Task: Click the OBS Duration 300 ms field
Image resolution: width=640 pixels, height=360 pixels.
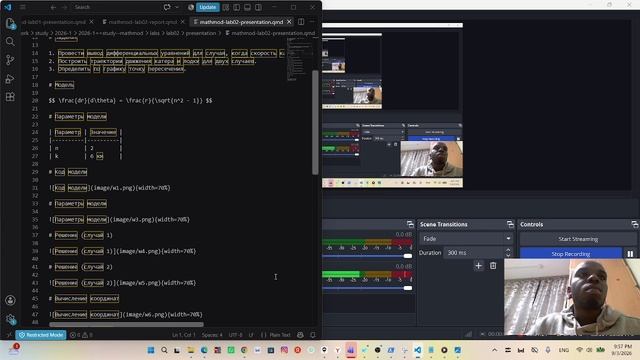Action: (x=473, y=253)
